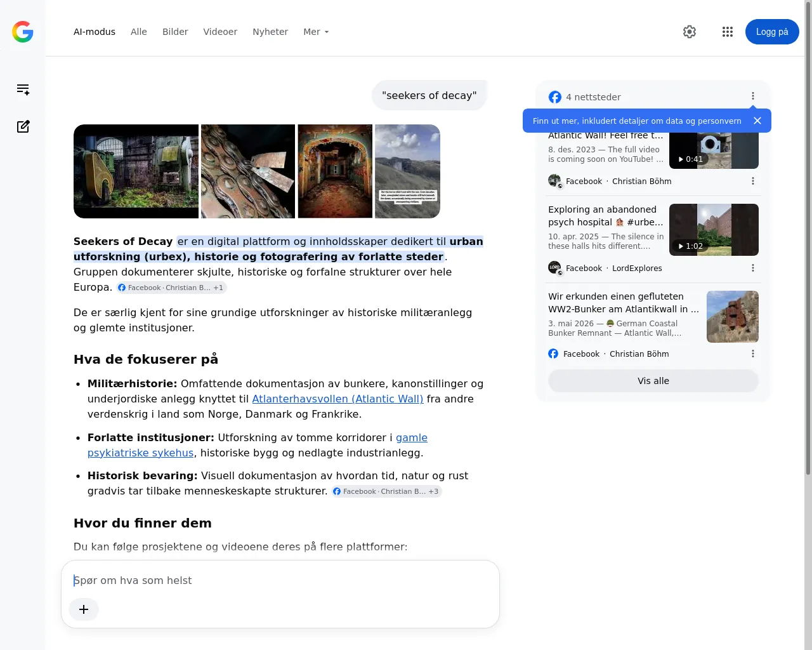Screen dimensions: 812x650
Task: Close the 'Finn ut mer' data notice
Action: click(757, 121)
